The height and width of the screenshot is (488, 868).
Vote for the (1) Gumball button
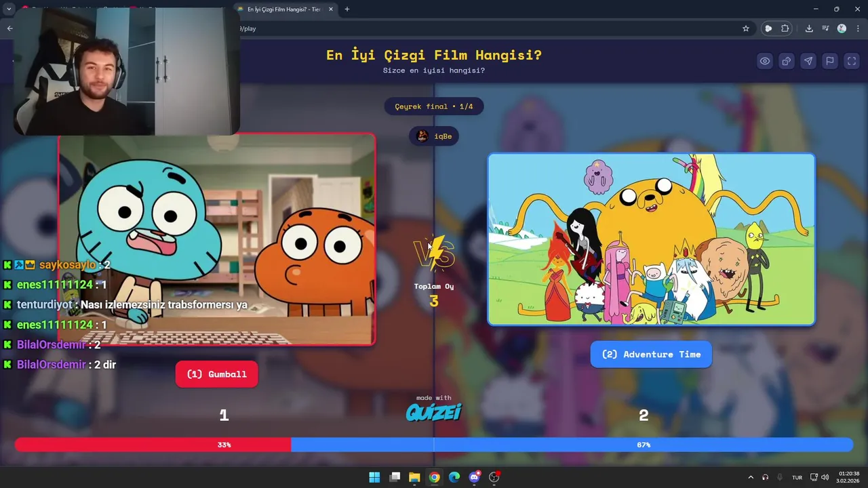[217, 374]
